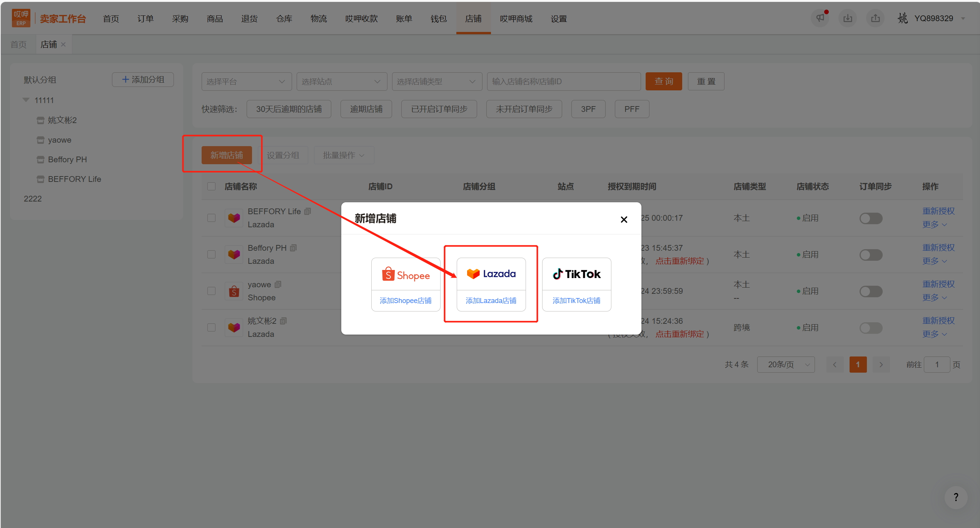Collapse the 11111 group tree node

click(x=26, y=100)
